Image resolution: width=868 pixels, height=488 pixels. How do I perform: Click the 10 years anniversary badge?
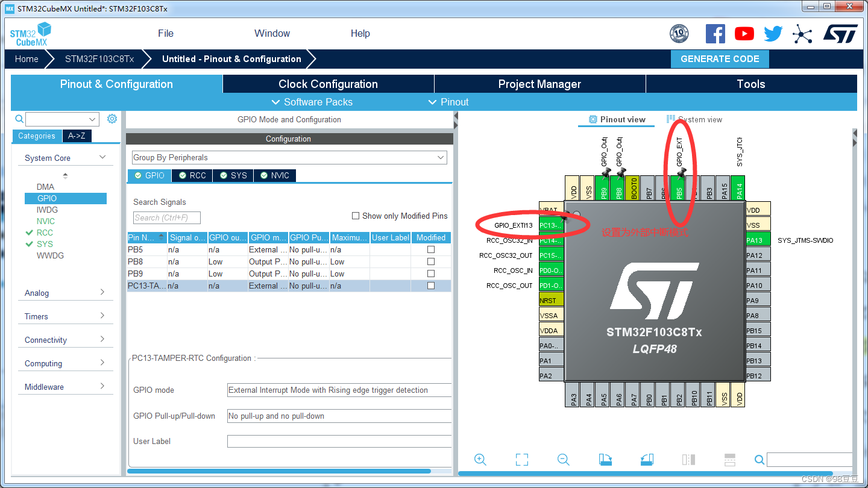tap(679, 34)
